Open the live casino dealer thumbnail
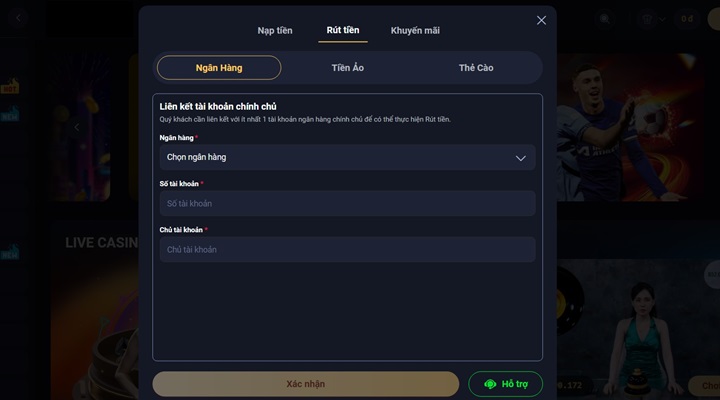Viewport: 720px width, 400px height. click(640, 330)
